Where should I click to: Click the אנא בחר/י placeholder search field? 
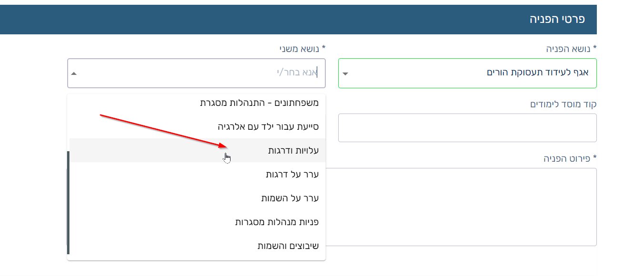click(200, 73)
